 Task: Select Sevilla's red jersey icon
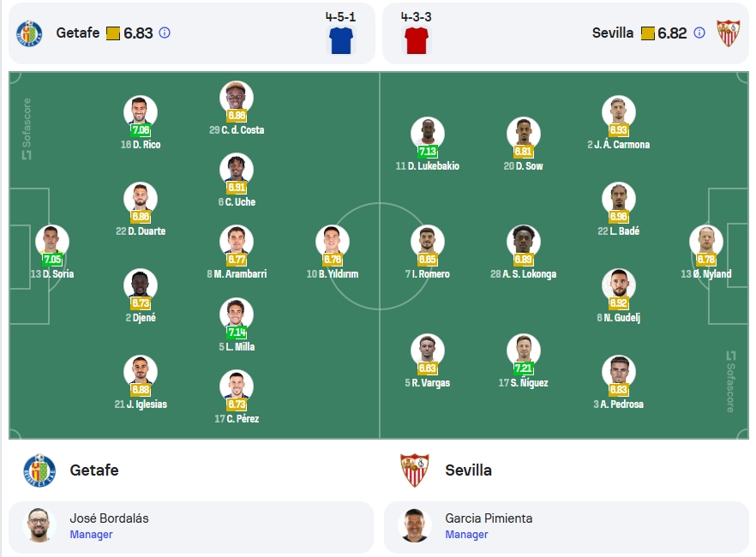point(417,40)
